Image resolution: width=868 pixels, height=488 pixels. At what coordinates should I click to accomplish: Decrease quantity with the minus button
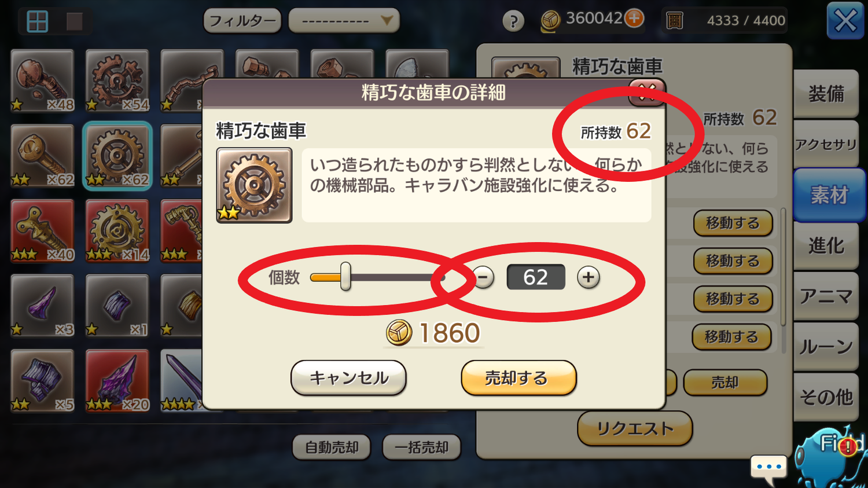[x=483, y=277]
